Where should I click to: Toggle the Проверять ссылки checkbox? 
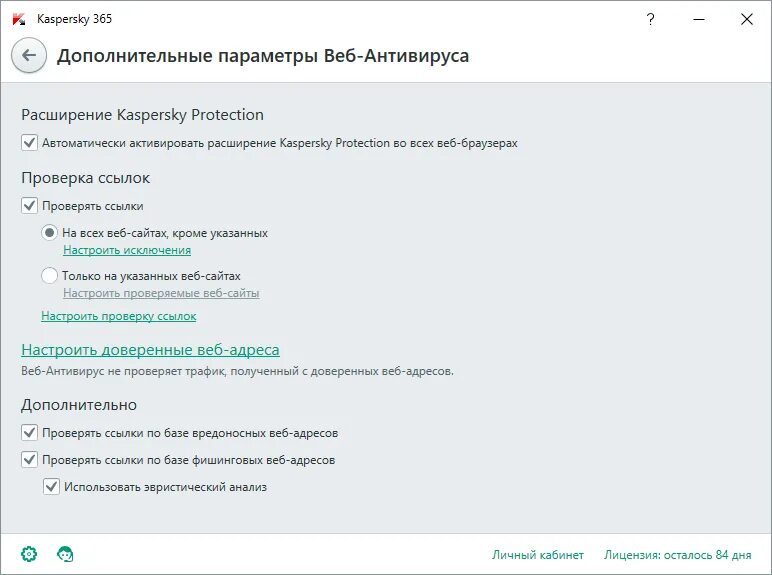(x=30, y=206)
